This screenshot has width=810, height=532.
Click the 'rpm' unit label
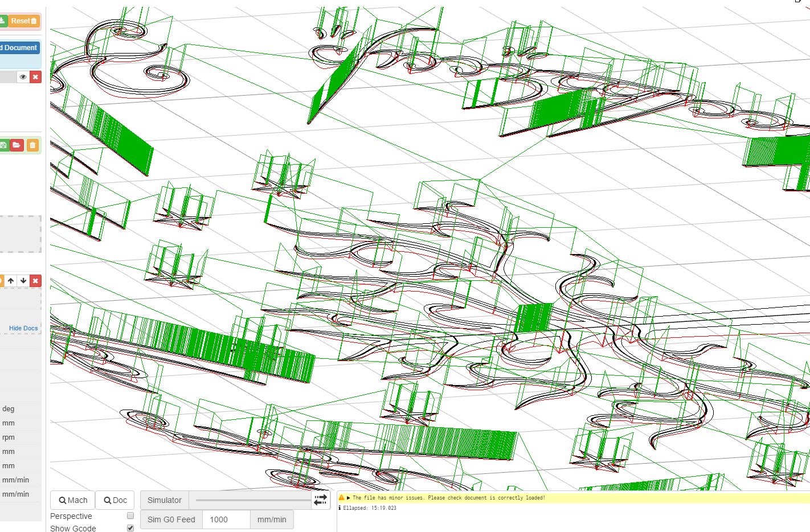[8, 437]
